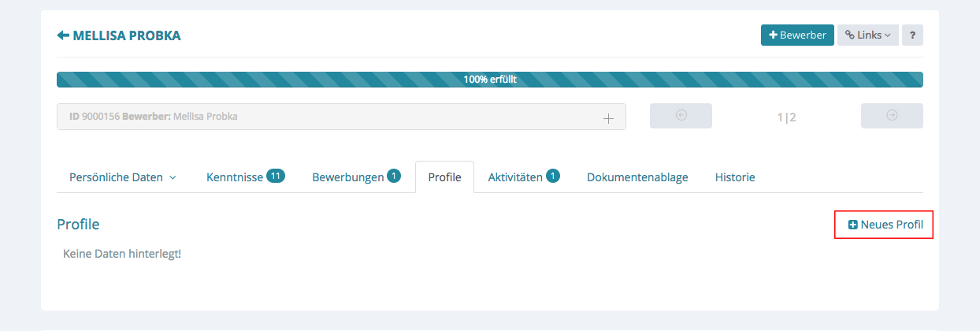Show the Historie tab

(x=735, y=177)
